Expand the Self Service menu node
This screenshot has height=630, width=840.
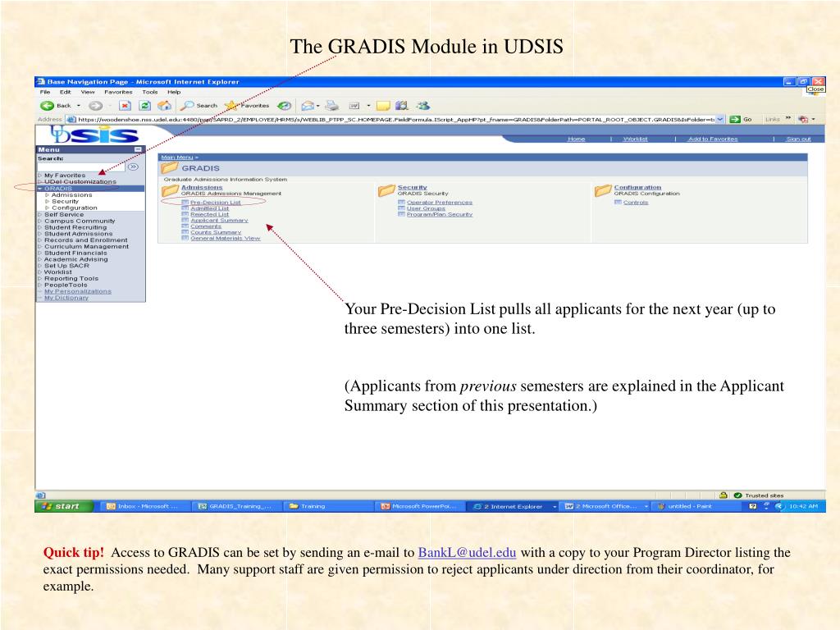(x=40, y=214)
